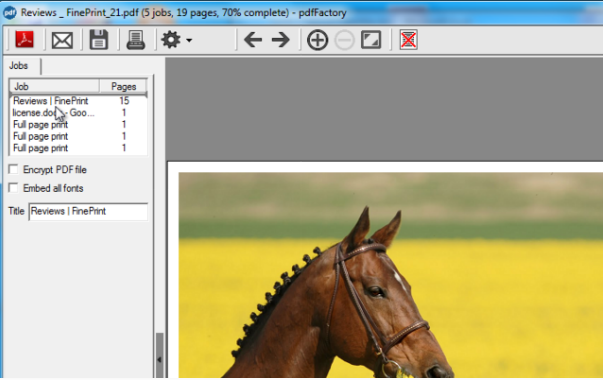Expand the gear dropdown arrow
Screen dimensions: 603x380
tap(189, 40)
